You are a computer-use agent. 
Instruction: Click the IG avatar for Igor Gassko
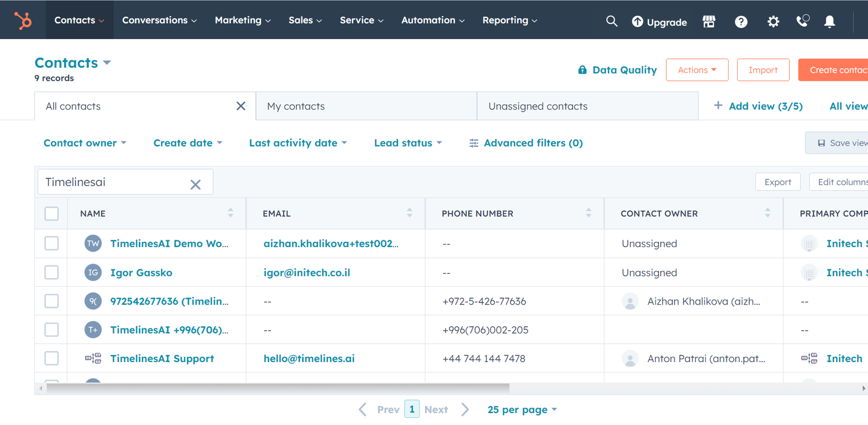(93, 272)
